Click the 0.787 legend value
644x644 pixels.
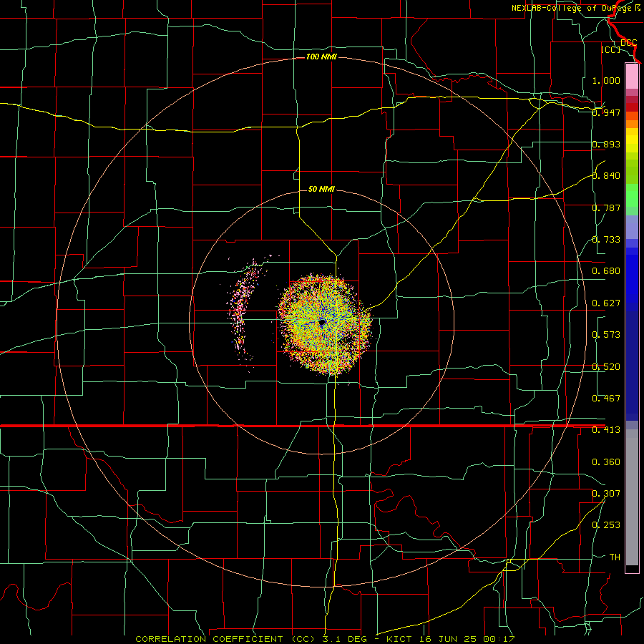pos(606,208)
